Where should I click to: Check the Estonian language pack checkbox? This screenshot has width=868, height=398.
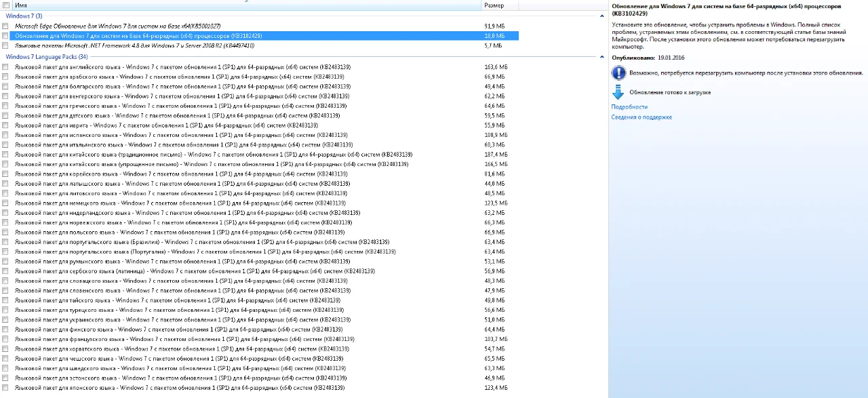point(5,378)
